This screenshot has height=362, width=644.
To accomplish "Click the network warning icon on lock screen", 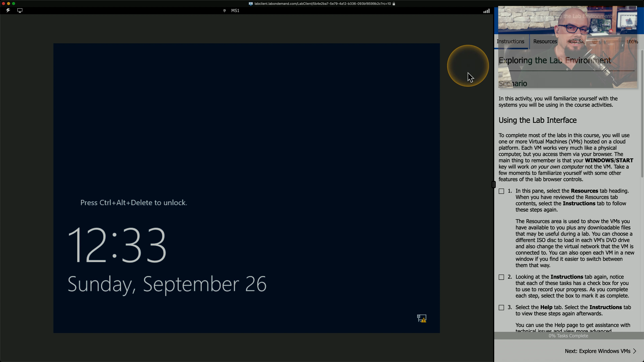I will (422, 319).
